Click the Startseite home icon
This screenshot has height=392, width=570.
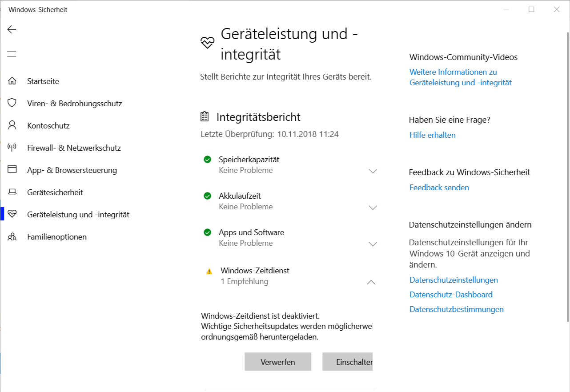tap(12, 81)
